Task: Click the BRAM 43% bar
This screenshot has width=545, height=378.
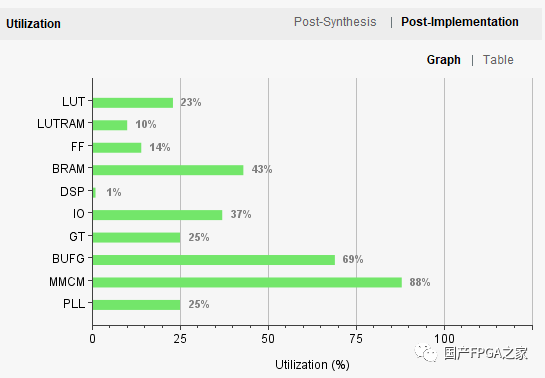Action: pyautogui.click(x=168, y=170)
